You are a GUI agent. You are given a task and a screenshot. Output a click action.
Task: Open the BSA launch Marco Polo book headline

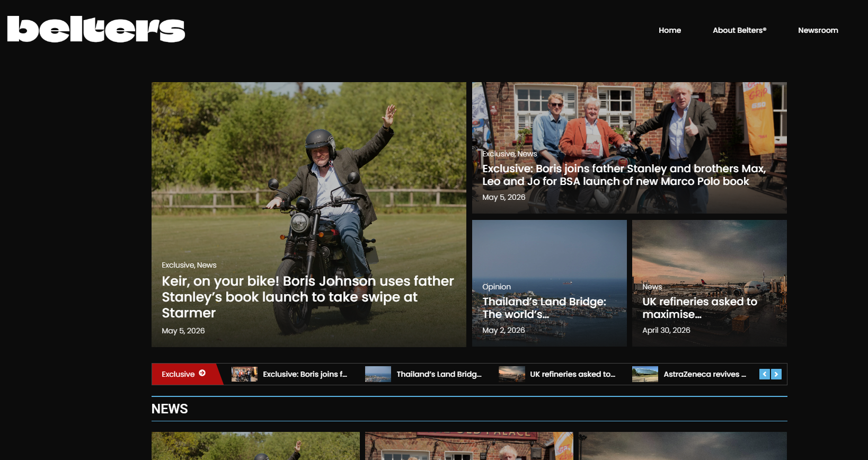coord(624,175)
